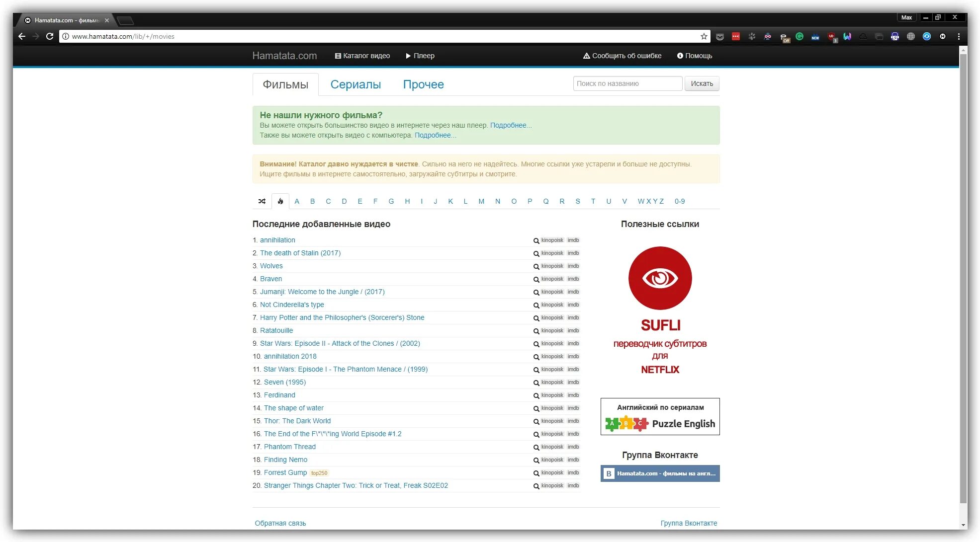980x542 pixels.
Task: Open The shape of water
Action: (294, 408)
